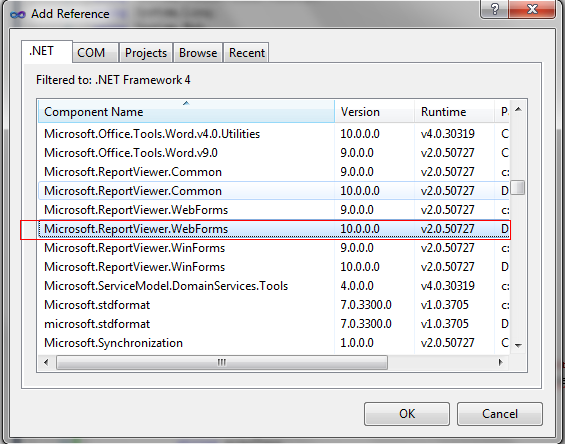Click the vertical scrollbar thumb
The width and height of the screenshot is (565, 444).
pos(518,188)
